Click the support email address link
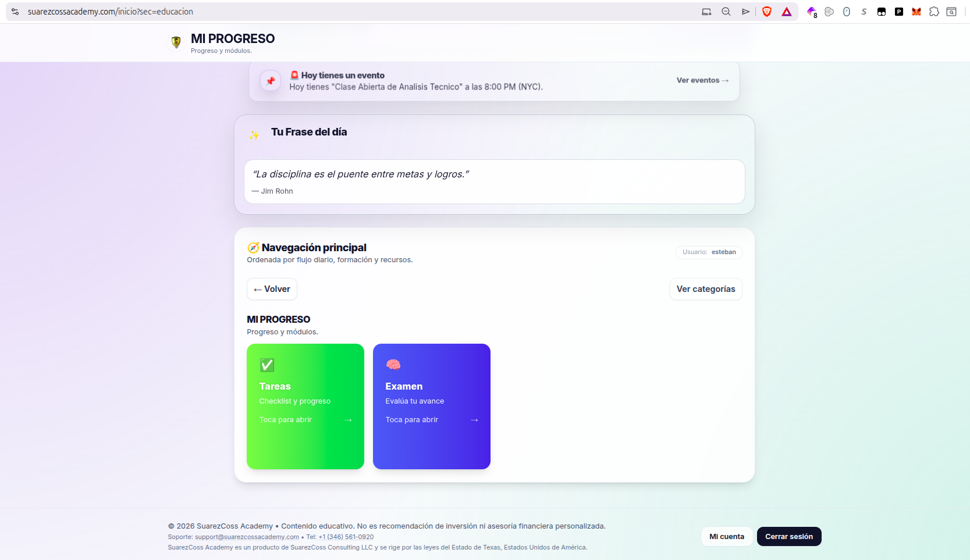Viewport: 970px width, 560px height. [x=247, y=537]
